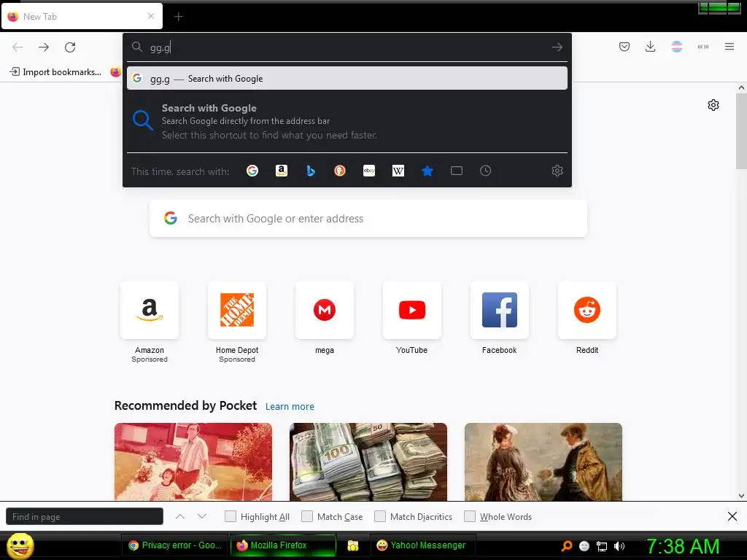Open the smiley start button
The height and width of the screenshot is (560, 747).
coord(20,545)
